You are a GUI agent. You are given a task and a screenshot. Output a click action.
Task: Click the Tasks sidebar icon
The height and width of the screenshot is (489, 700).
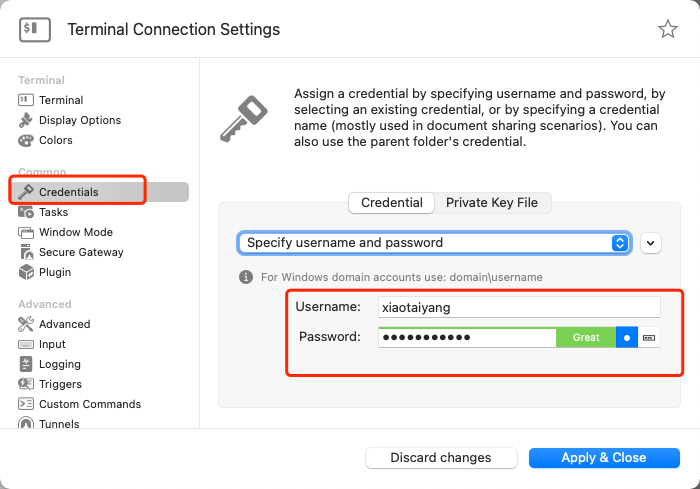click(27, 212)
